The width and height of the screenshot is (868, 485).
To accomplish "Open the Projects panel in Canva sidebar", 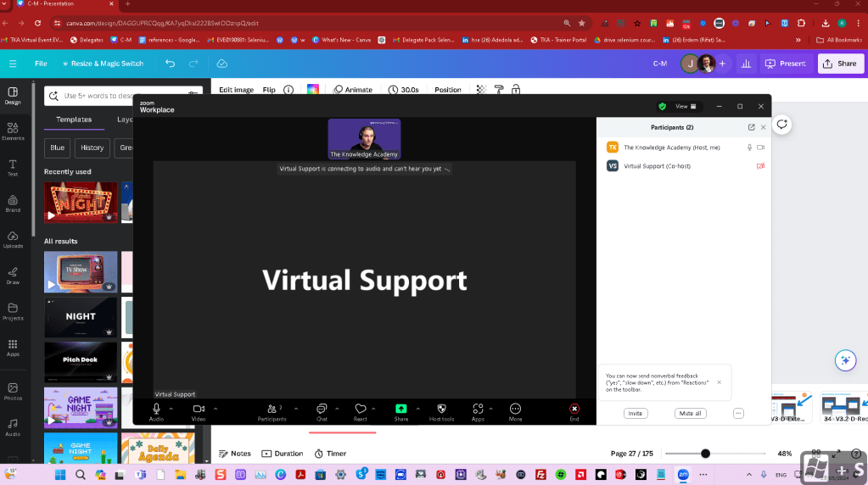I will 13,311.
